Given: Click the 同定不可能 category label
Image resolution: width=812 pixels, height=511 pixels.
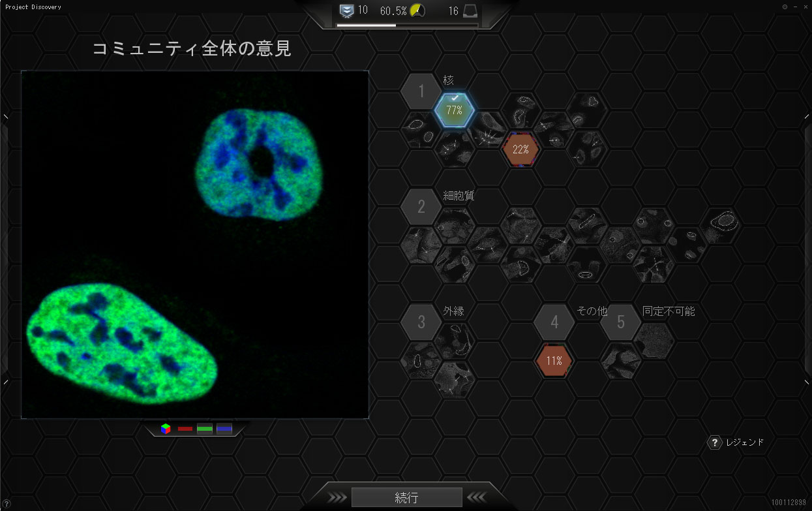Looking at the screenshot, I should pos(669,311).
